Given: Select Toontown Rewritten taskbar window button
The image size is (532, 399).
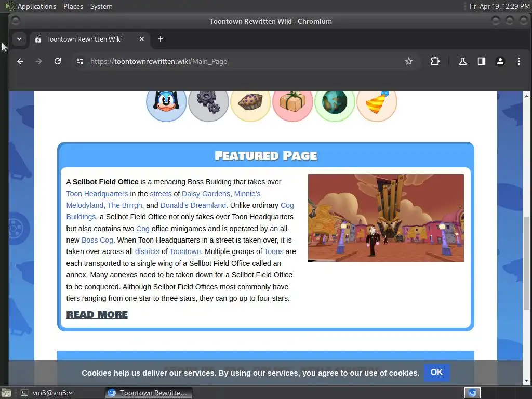Looking at the screenshot, I should 149,393.
